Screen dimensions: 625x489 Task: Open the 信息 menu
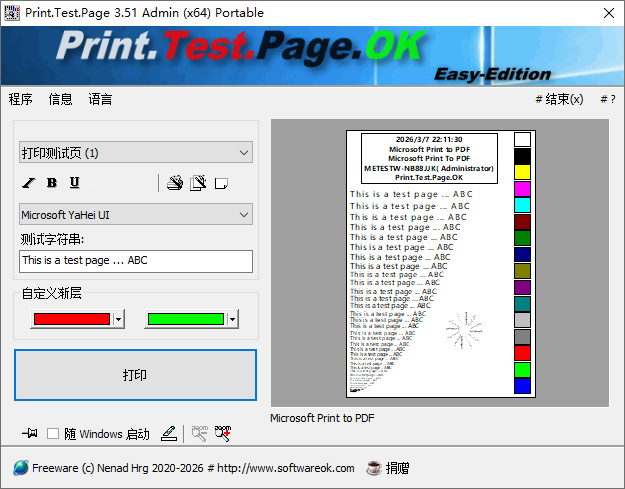pyautogui.click(x=61, y=99)
